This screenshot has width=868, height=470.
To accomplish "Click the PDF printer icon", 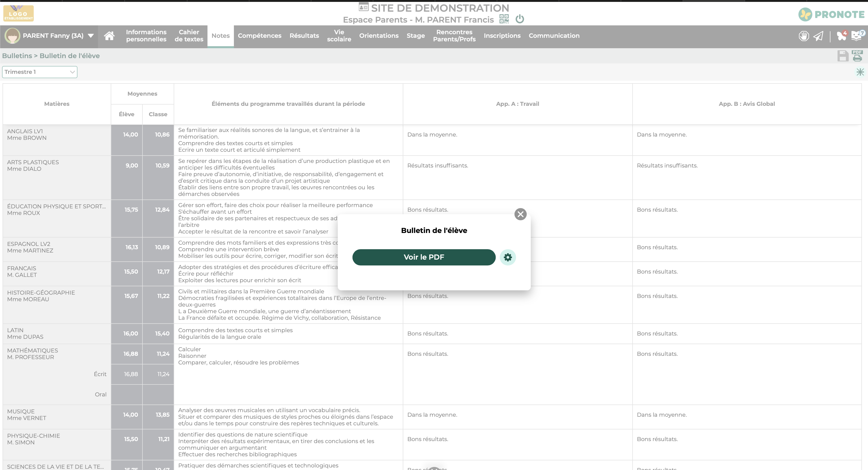I will (858, 56).
